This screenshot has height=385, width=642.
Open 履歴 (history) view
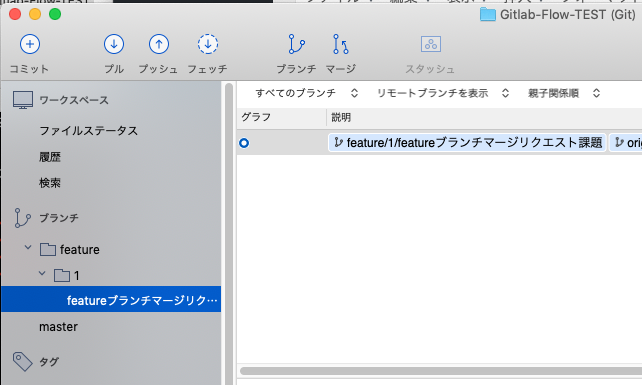click(x=50, y=157)
